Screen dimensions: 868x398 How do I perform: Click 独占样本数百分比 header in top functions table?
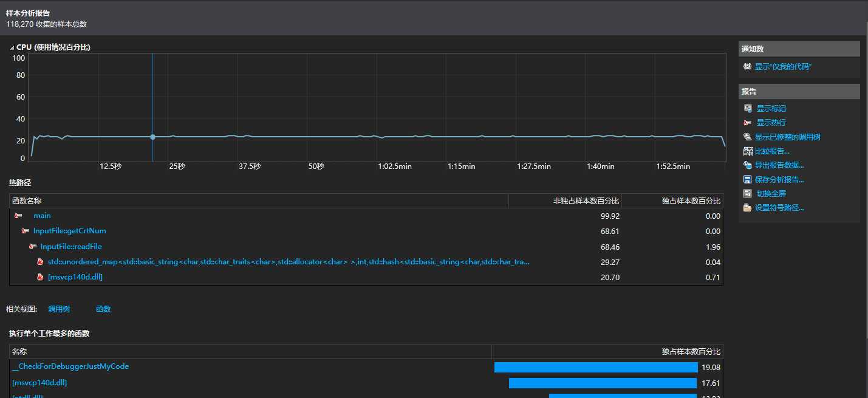(607, 352)
